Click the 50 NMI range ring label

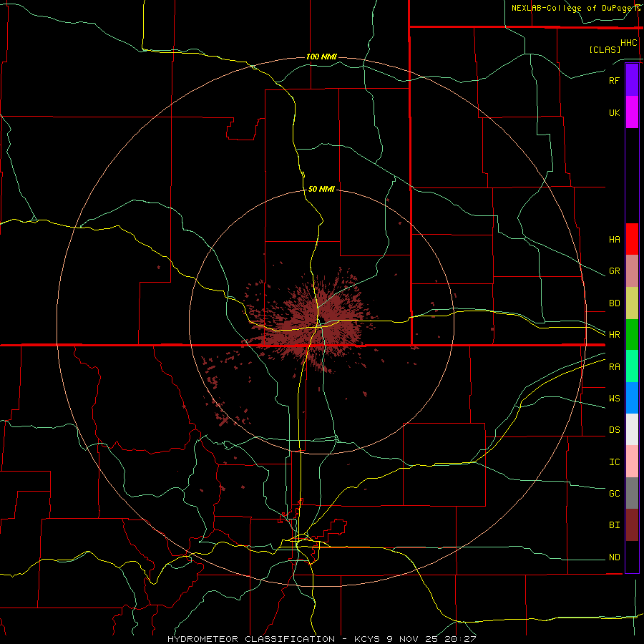[x=321, y=189]
